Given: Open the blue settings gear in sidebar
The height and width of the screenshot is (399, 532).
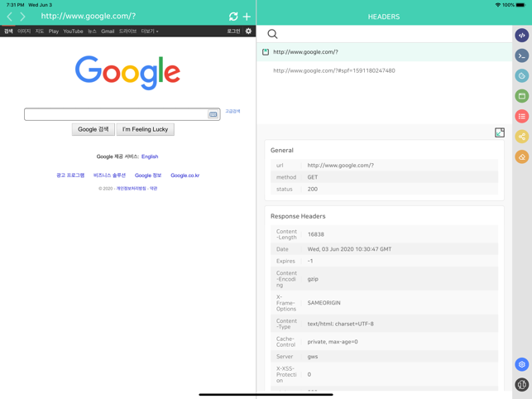Looking at the screenshot, I should 521,364.
